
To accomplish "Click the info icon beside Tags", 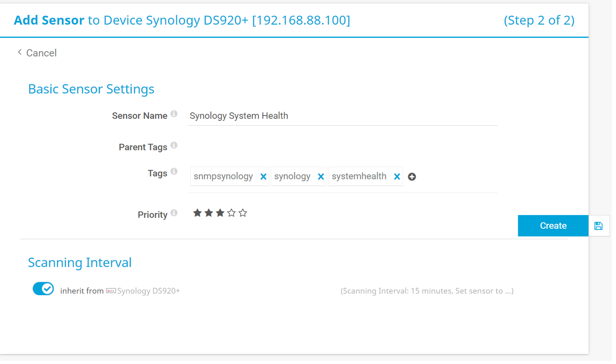I will (x=174, y=171).
